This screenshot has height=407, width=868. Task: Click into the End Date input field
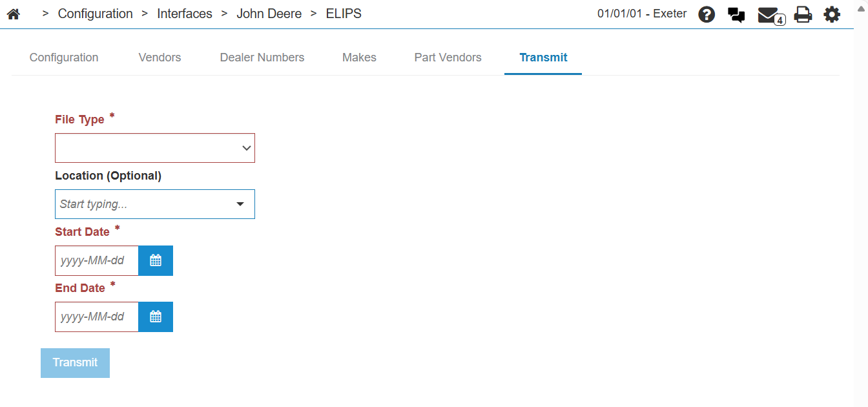coord(97,317)
